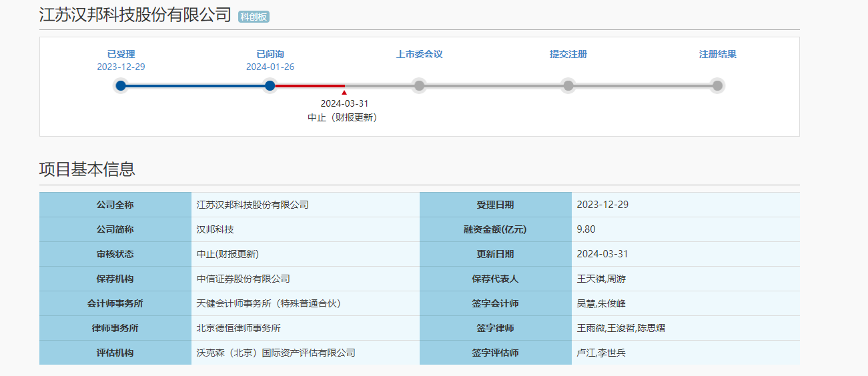Click the red progress segment after 已问询

click(x=310, y=85)
